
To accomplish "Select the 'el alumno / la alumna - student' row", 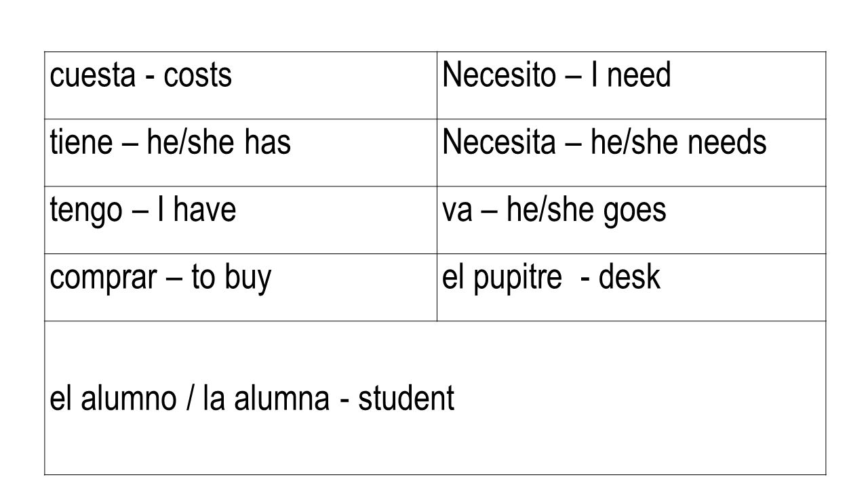I will click(x=435, y=398).
